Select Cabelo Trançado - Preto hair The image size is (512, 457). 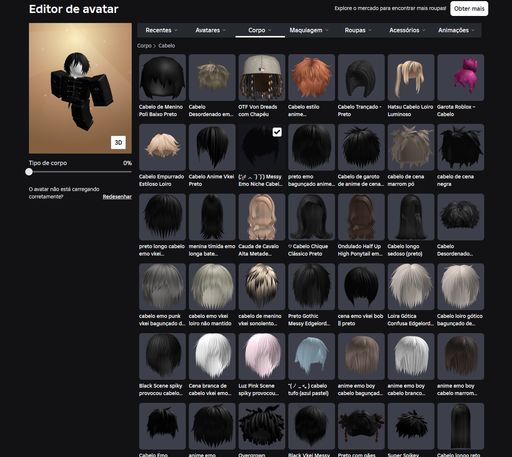pyautogui.click(x=361, y=77)
